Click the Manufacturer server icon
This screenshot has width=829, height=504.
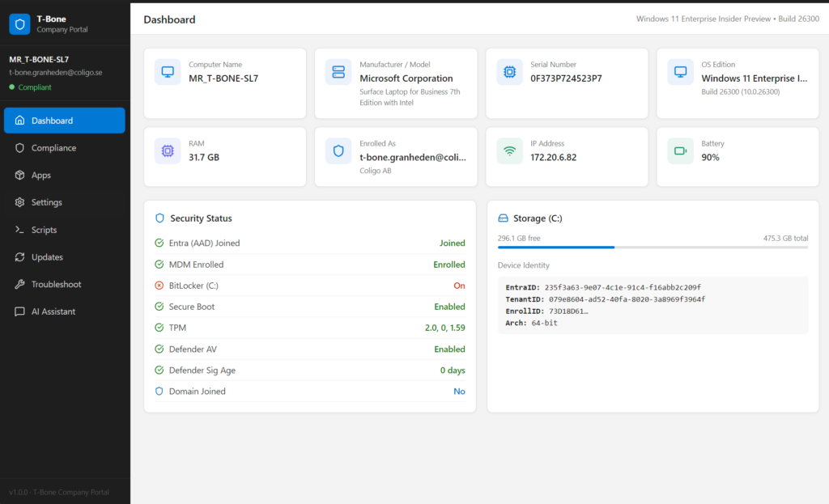[x=338, y=72]
